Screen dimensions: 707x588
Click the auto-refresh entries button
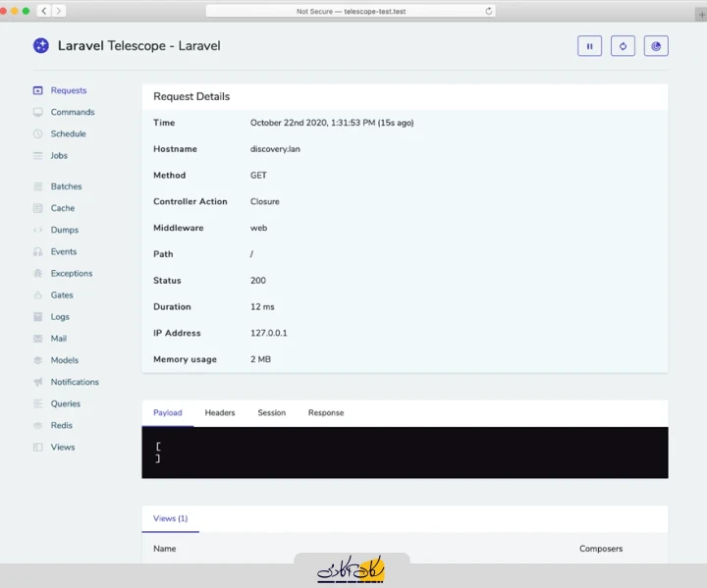623,46
